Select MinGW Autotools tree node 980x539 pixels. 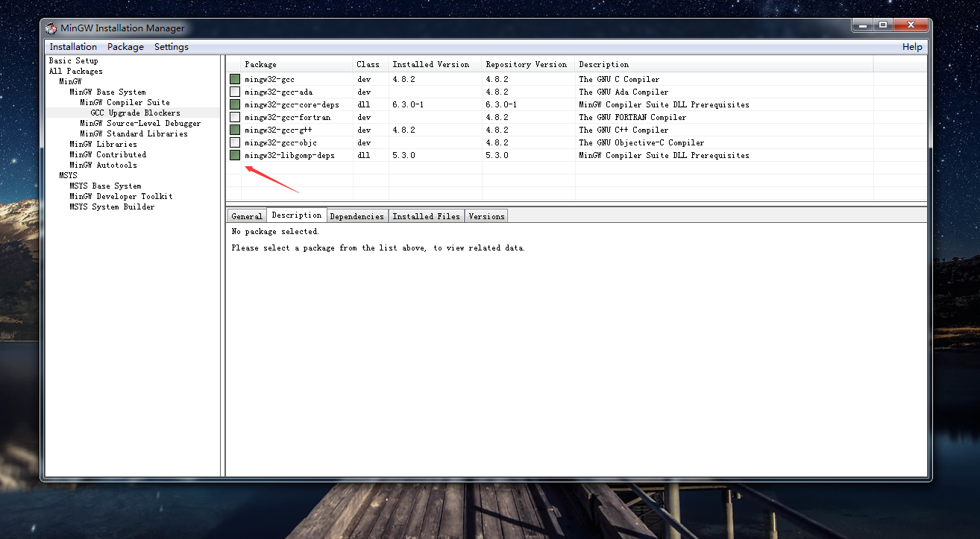(103, 165)
